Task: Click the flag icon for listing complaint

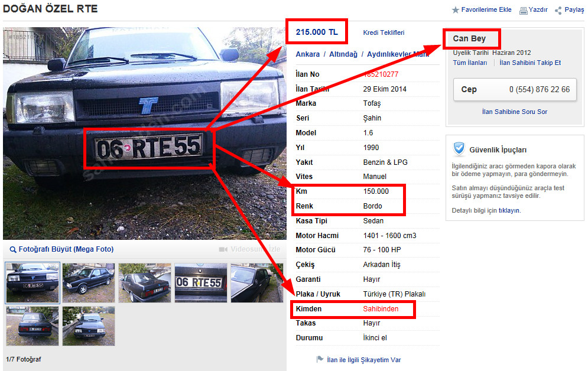Action: pos(320,359)
